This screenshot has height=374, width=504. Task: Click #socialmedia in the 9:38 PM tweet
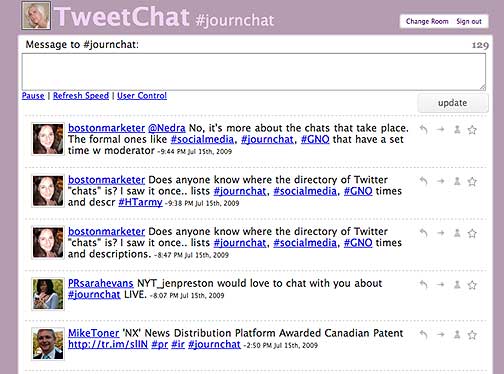coord(305,191)
